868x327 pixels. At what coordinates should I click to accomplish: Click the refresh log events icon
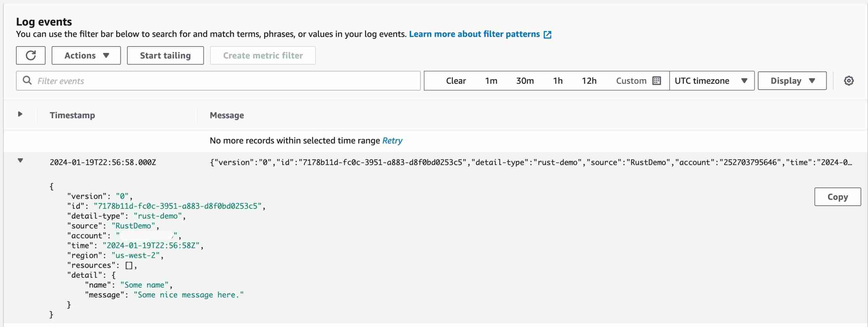coord(31,55)
